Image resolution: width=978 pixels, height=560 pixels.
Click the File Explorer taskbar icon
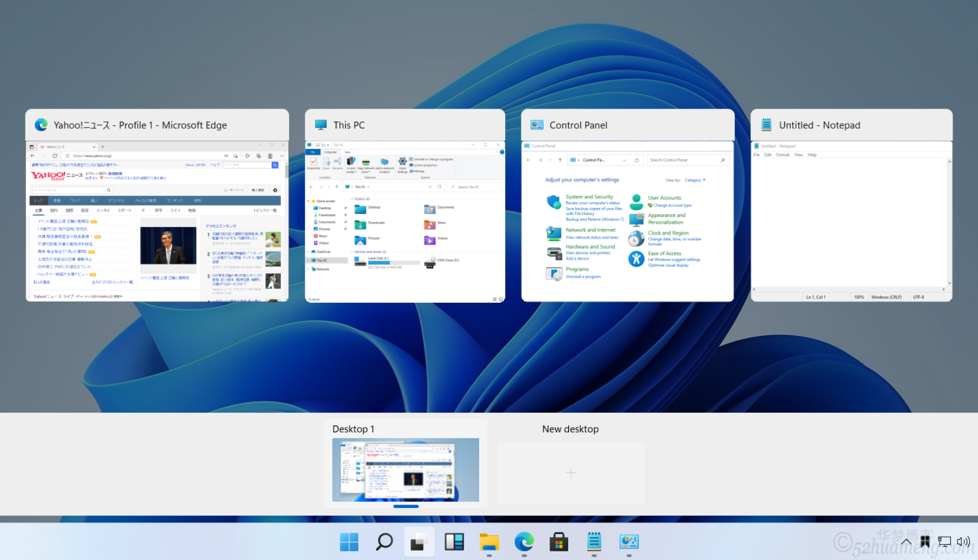489,542
